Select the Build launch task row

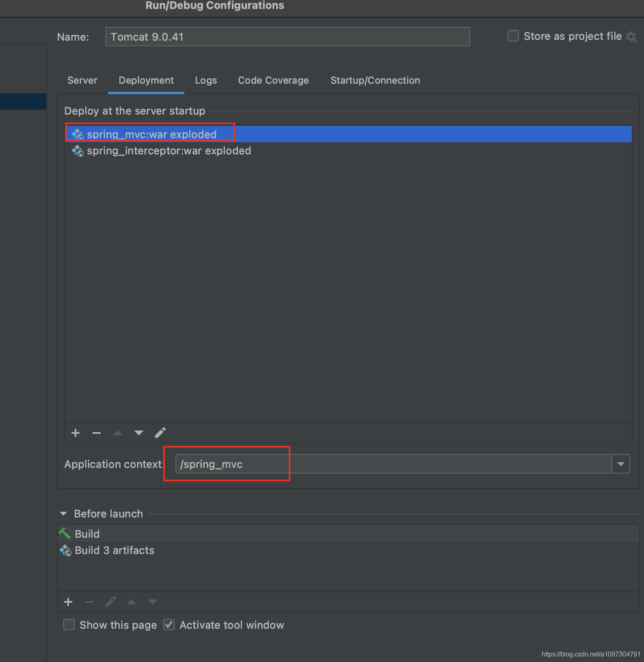pyautogui.click(x=348, y=534)
